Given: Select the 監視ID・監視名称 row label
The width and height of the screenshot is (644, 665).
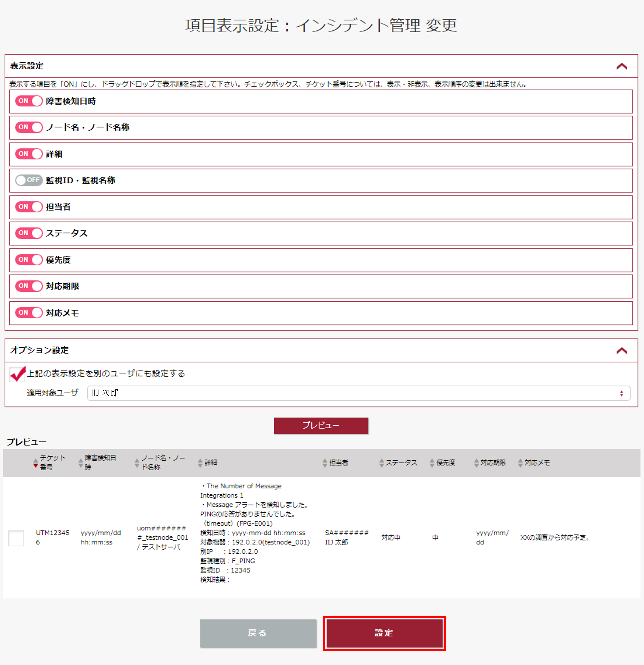Looking at the screenshot, I should [81, 181].
